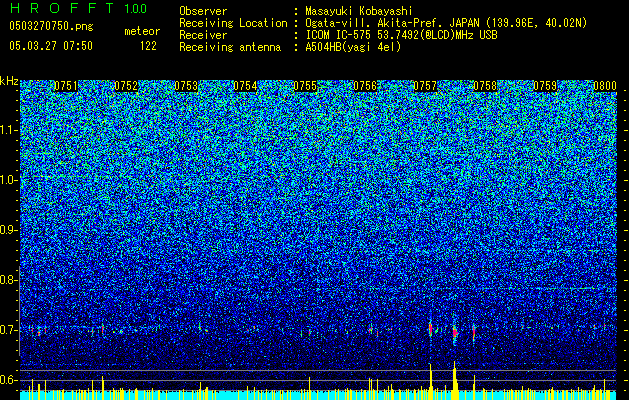Click the 0751 time marker
Screen dimensions: 629x400
click(65, 86)
